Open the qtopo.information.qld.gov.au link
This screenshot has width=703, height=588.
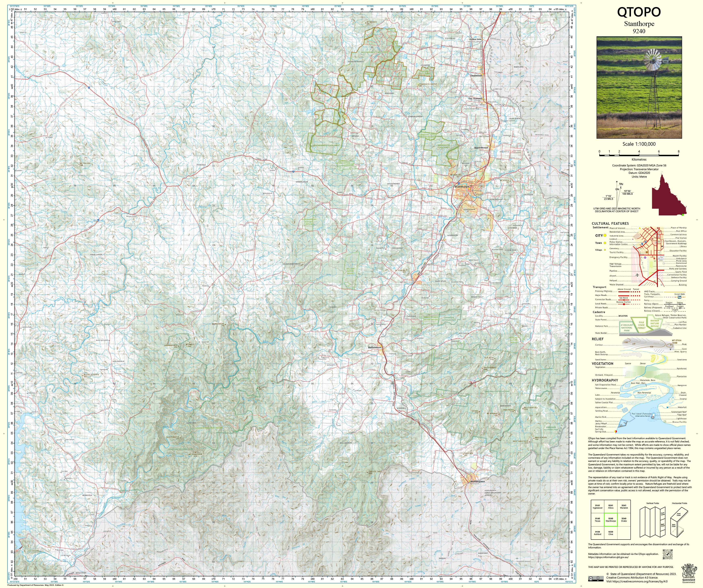pos(608,557)
